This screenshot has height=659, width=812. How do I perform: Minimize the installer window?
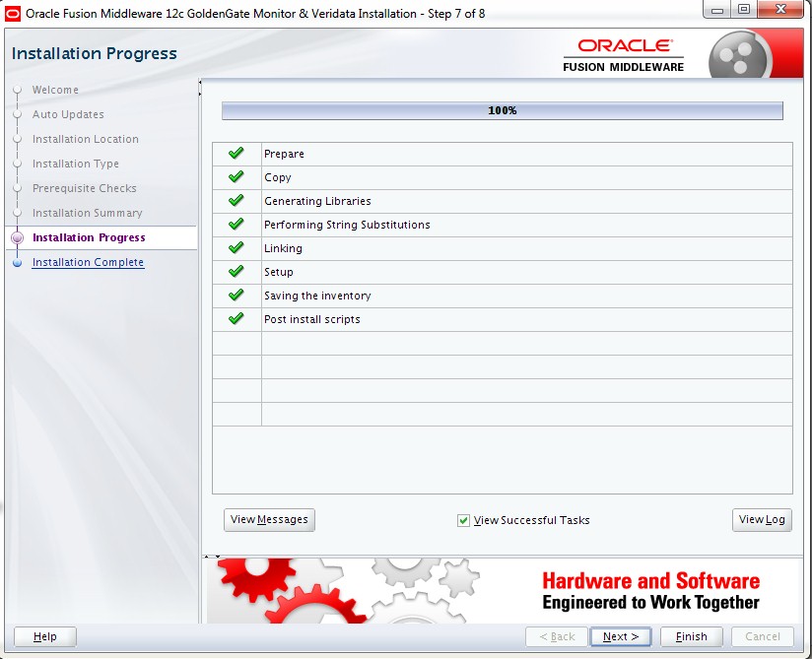click(x=717, y=9)
